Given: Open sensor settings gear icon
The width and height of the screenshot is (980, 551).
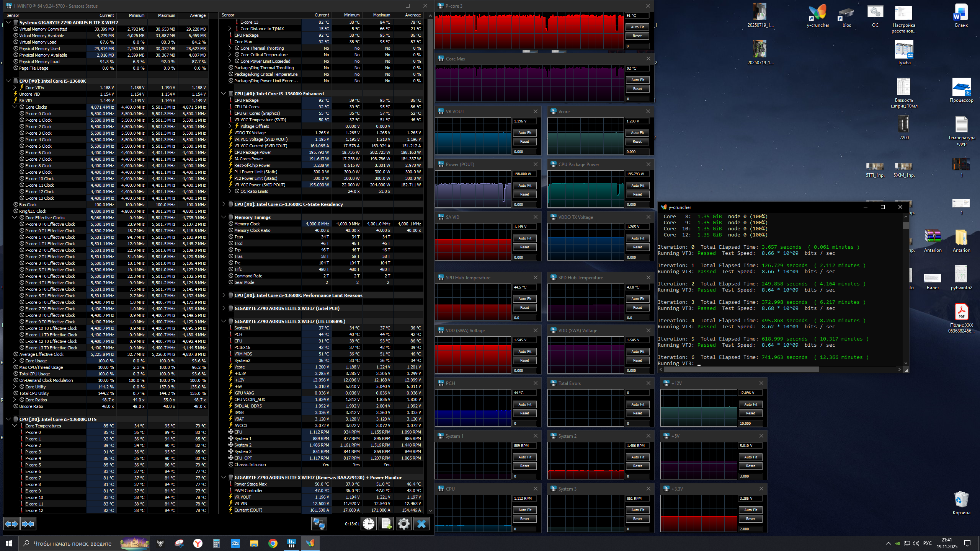Looking at the screenshot, I should click(x=403, y=524).
